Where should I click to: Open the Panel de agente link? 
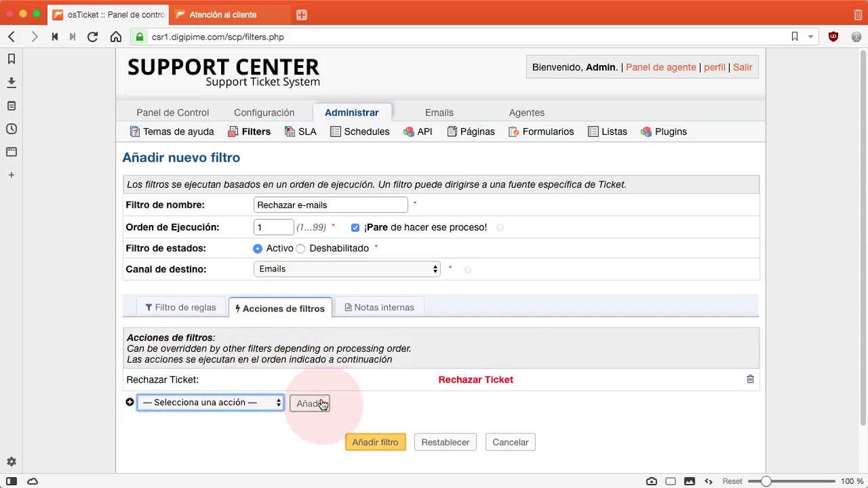coord(660,67)
